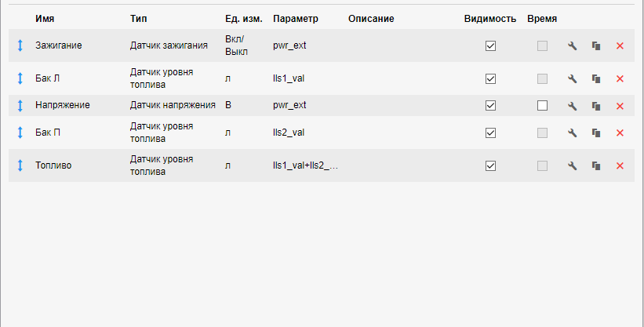
Task: Copy the Бак Л sensor
Action: click(x=596, y=78)
